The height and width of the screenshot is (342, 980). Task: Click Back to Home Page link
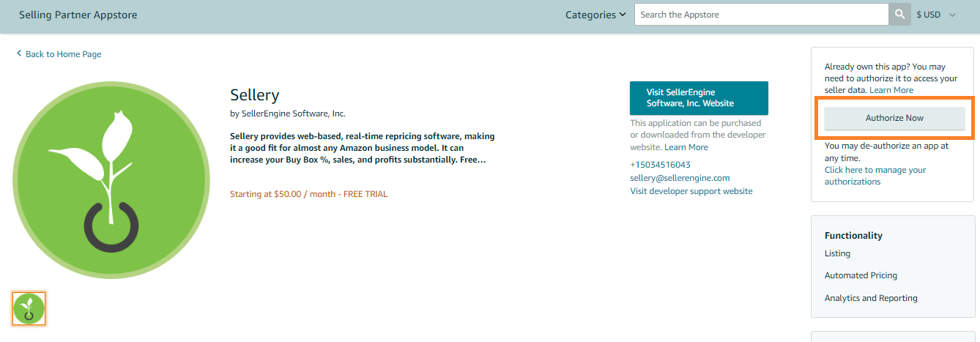pos(64,54)
